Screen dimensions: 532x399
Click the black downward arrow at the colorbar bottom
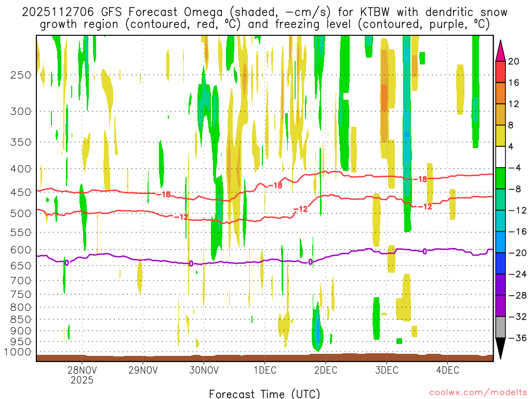coord(500,348)
